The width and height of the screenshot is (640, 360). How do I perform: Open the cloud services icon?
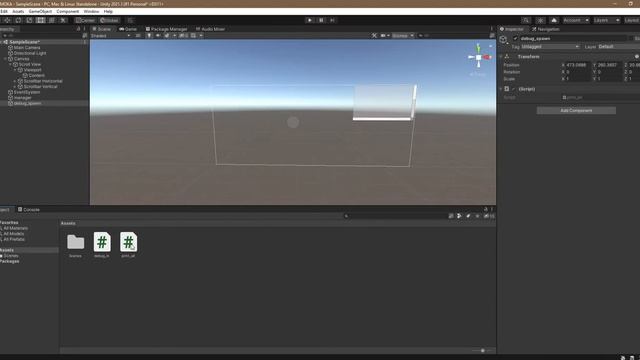click(x=554, y=20)
